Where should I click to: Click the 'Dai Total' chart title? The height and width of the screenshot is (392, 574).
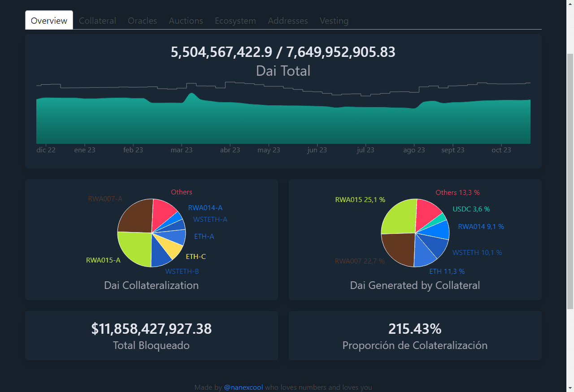(283, 70)
